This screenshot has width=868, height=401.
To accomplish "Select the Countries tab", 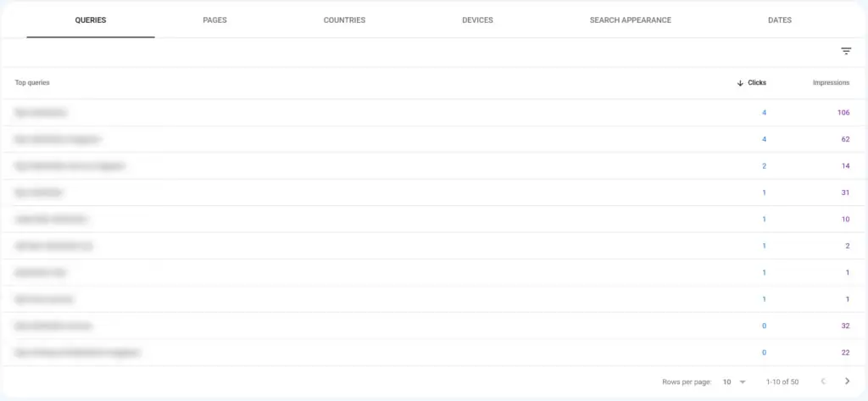I will pyautogui.click(x=344, y=20).
